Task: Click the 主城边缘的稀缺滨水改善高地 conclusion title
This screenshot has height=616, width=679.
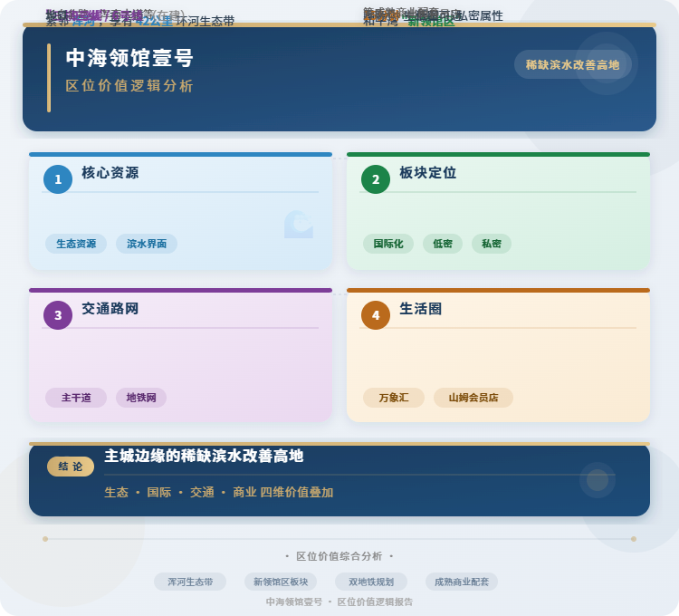Action: [x=204, y=457]
